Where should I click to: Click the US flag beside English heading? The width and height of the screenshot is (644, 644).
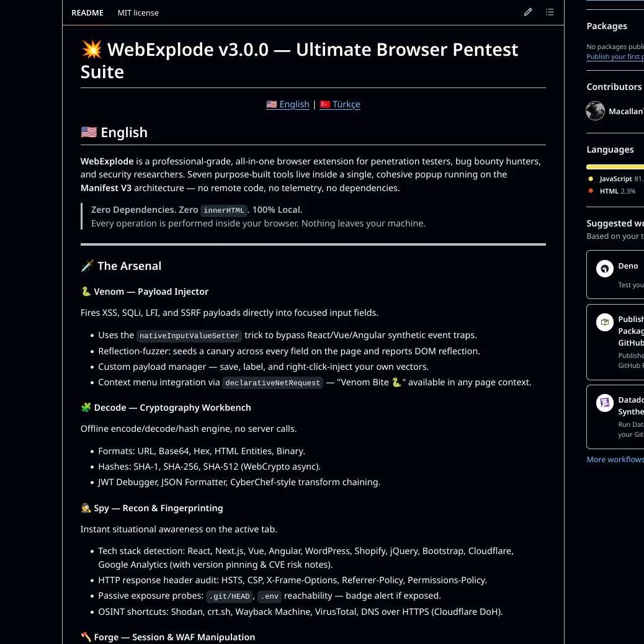(x=89, y=132)
